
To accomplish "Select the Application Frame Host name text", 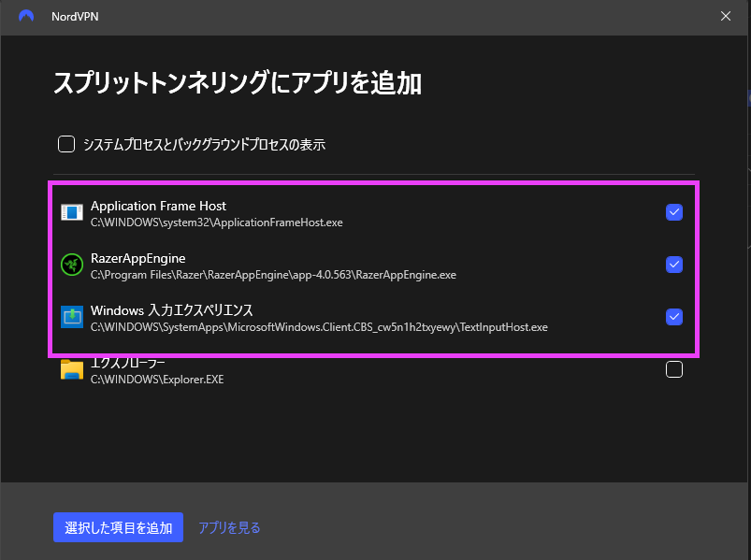I will click(x=159, y=206).
